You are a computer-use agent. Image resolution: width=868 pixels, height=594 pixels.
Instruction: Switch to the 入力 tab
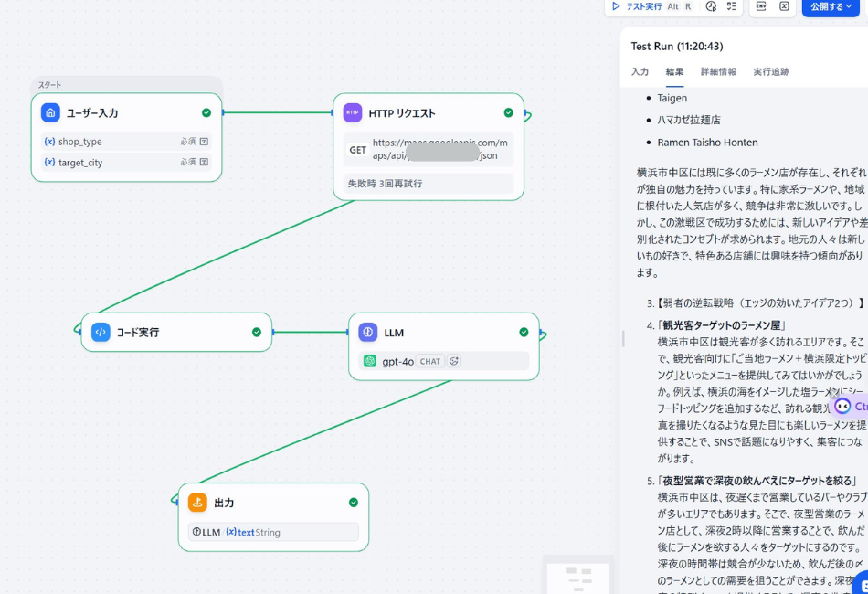pyautogui.click(x=639, y=71)
